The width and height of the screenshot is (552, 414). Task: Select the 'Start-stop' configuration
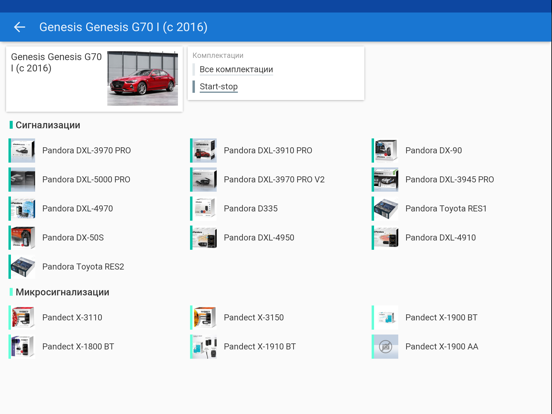coord(219,86)
